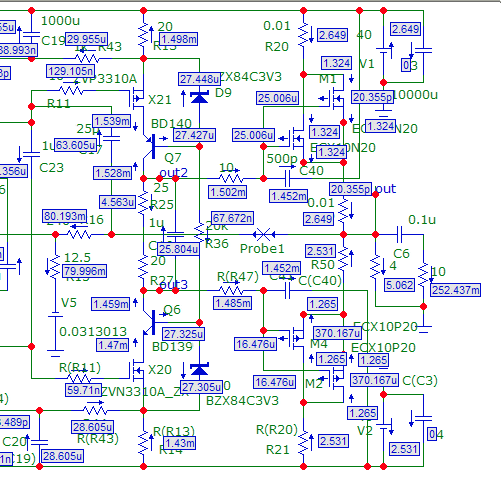
Task: Click the 1.485m value box
Action: pyautogui.click(x=232, y=303)
